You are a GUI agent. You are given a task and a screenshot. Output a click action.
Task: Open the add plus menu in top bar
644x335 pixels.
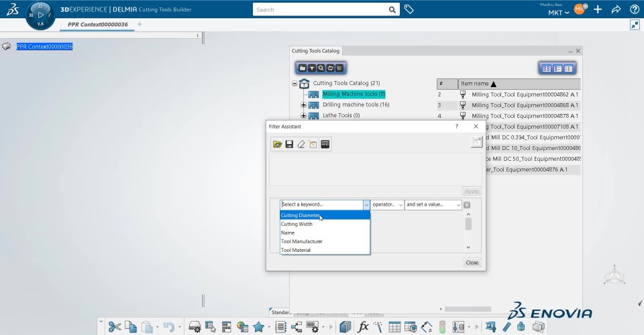tap(598, 10)
